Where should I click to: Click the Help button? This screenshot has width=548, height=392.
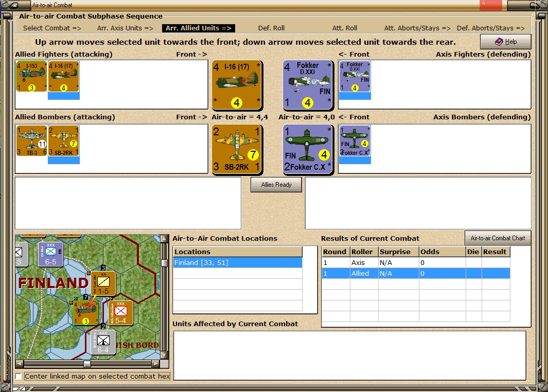point(506,42)
